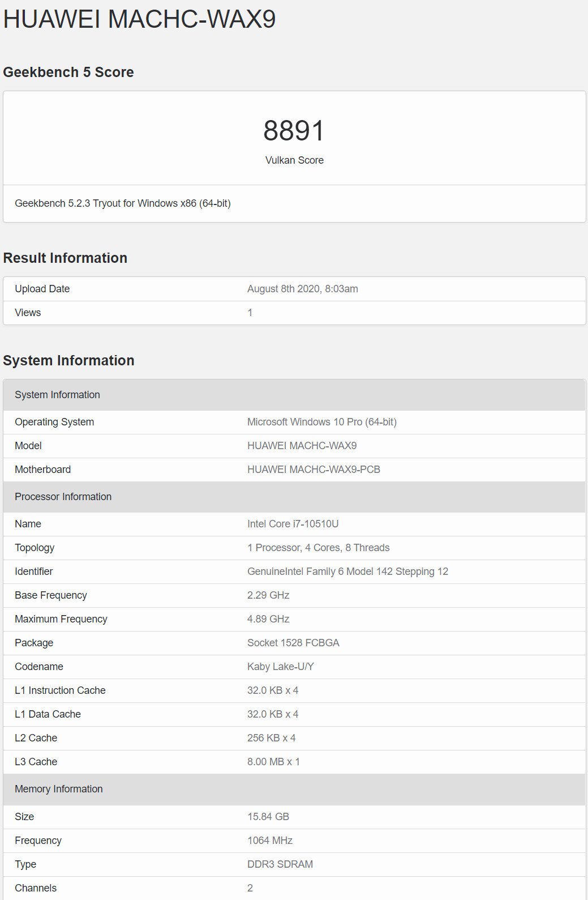Click the Maximum Frequency label
The height and width of the screenshot is (900, 588).
pos(61,619)
